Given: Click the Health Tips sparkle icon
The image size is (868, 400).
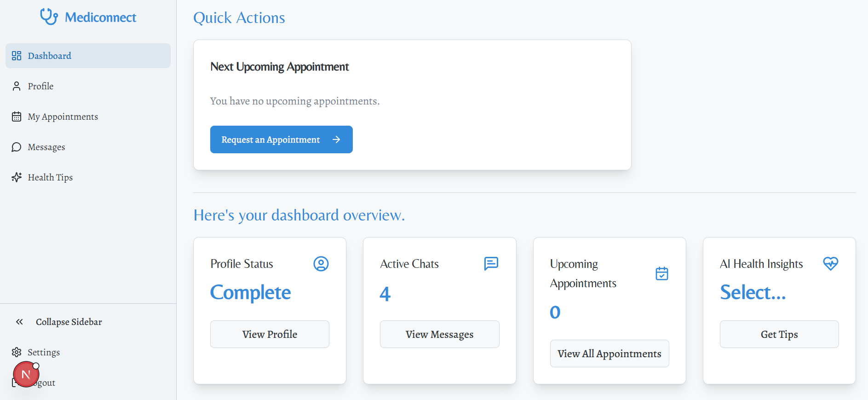Looking at the screenshot, I should (x=17, y=177).
